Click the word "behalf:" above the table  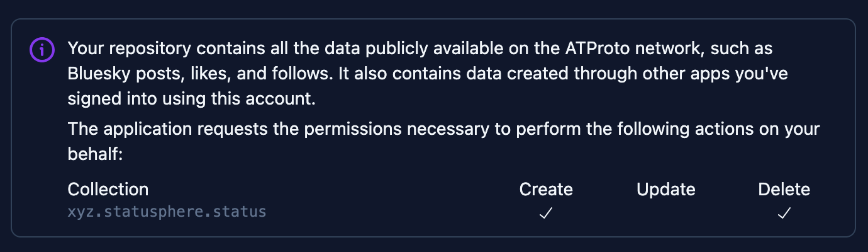tap(94, 154)
